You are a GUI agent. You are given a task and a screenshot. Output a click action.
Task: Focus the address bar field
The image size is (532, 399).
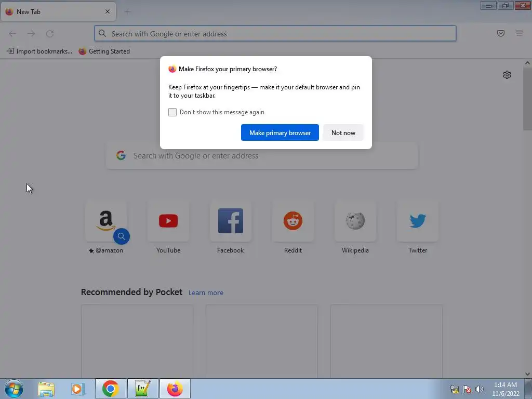click(275, 34)
